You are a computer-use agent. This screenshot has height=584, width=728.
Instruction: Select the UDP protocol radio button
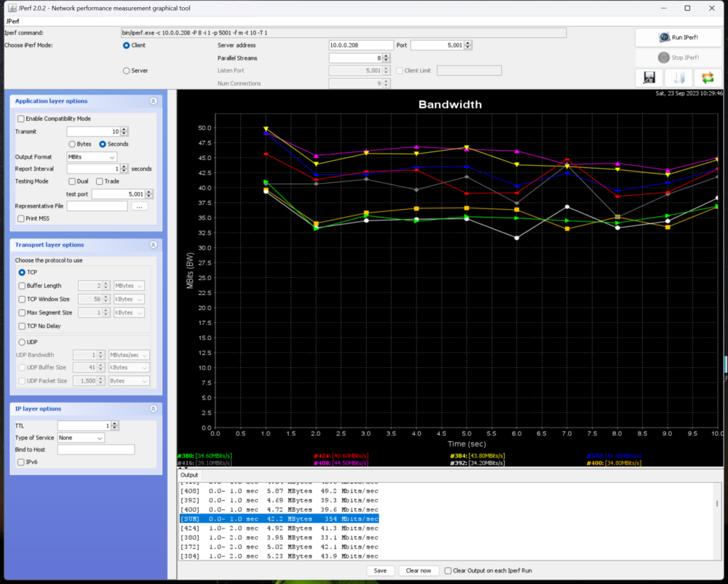[x=22, y=342]
